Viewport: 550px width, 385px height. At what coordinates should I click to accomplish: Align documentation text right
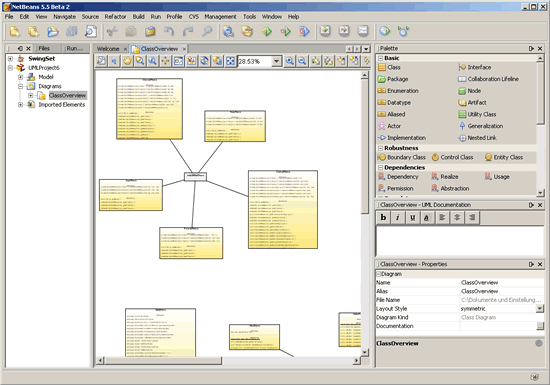click(472, 217)
